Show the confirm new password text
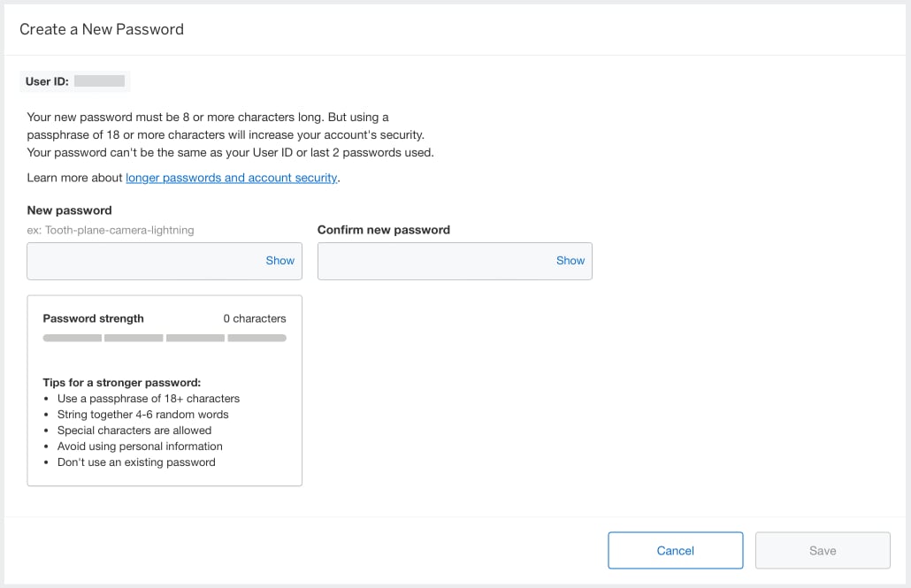The height and width of the screenshot is (588, 911). click(570, 261)
